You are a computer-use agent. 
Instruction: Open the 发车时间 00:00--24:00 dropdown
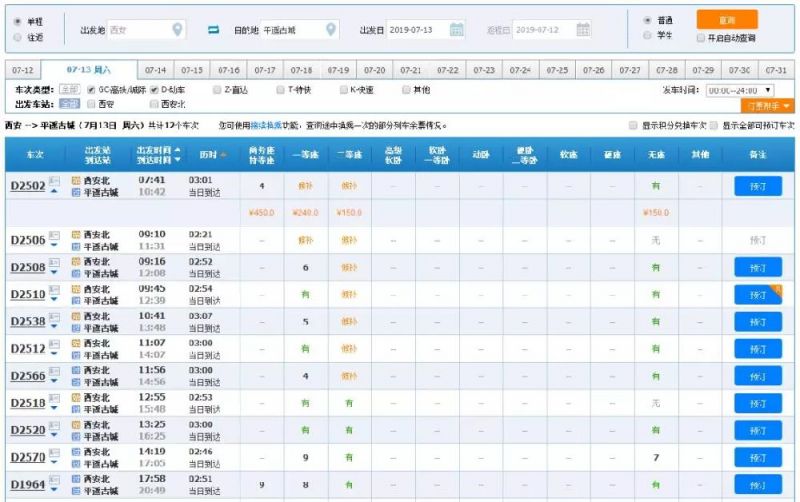(x=740, y=90)
